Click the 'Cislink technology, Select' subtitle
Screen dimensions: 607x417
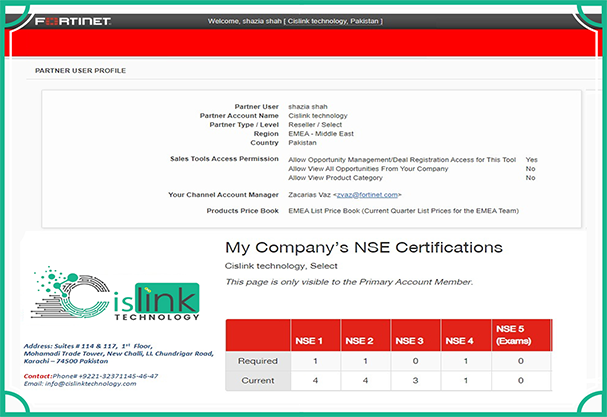[281, 266]
